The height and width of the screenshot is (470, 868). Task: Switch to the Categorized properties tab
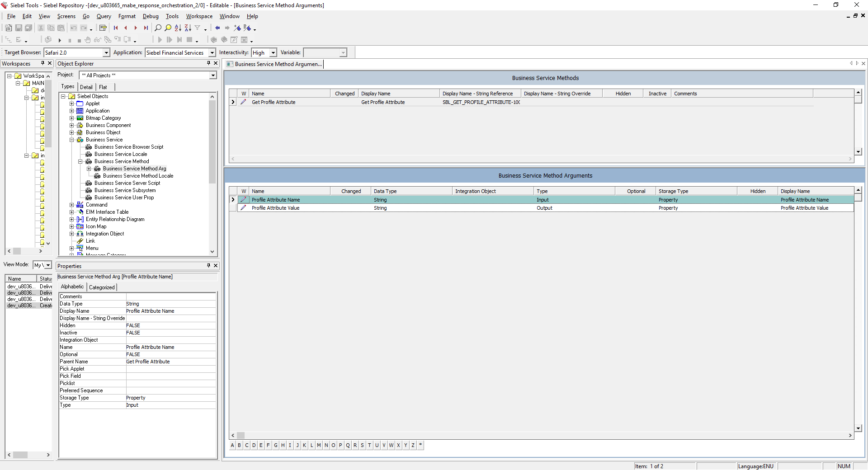[x=102, y=287]
